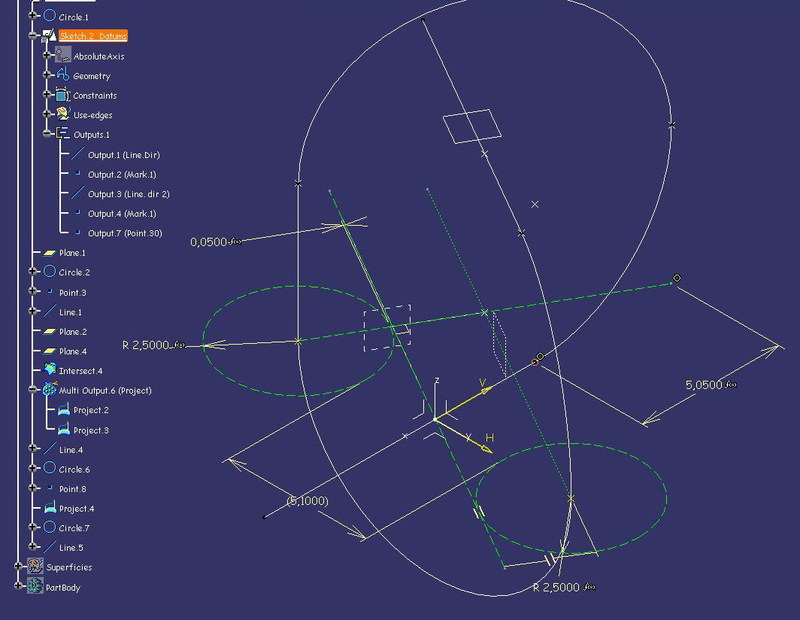Expand the Circle.2 tree node
The image size is (800, 620).
click(33, 272)
